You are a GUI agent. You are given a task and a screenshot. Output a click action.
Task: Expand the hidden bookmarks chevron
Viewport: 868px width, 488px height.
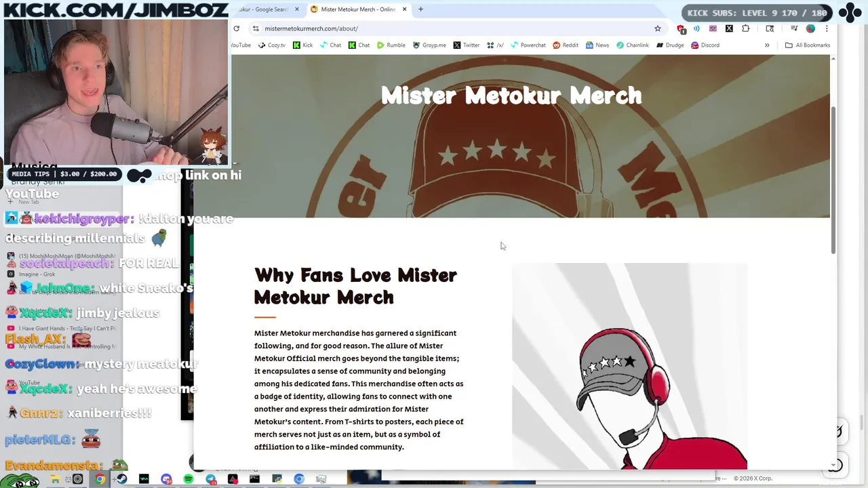pos(767,45)
